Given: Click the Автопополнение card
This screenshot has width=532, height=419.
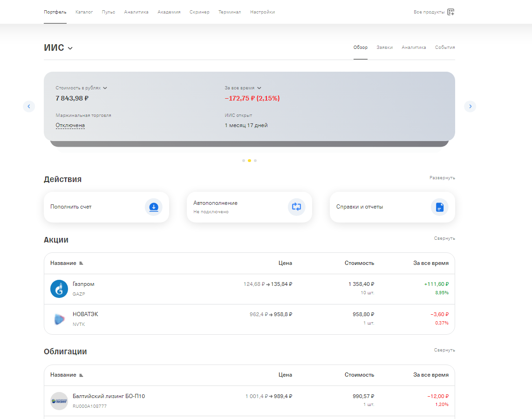Looking at the screenshot, I should (x=249, y=207).
